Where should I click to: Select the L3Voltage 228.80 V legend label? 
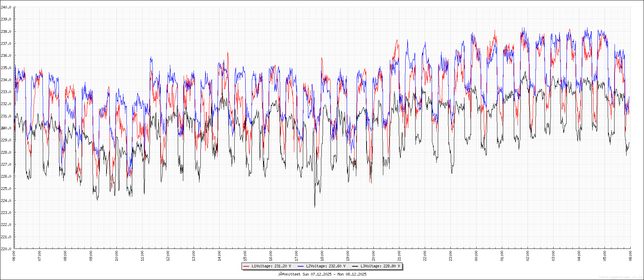tap(380, 266)
